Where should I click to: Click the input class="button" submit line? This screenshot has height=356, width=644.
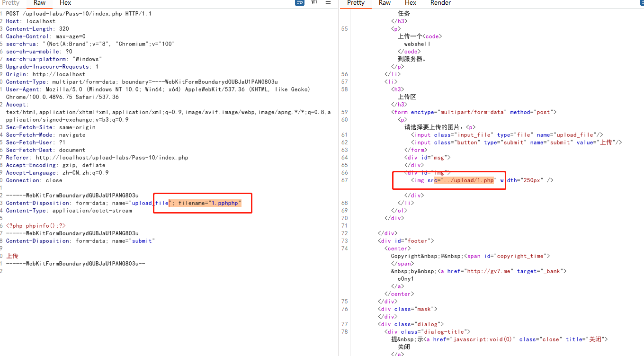(517, 142)
